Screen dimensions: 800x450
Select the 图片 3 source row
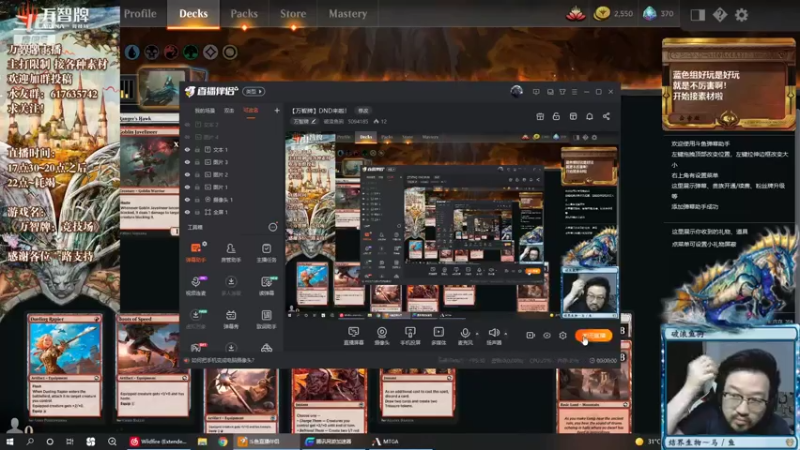tap(232, 162)
